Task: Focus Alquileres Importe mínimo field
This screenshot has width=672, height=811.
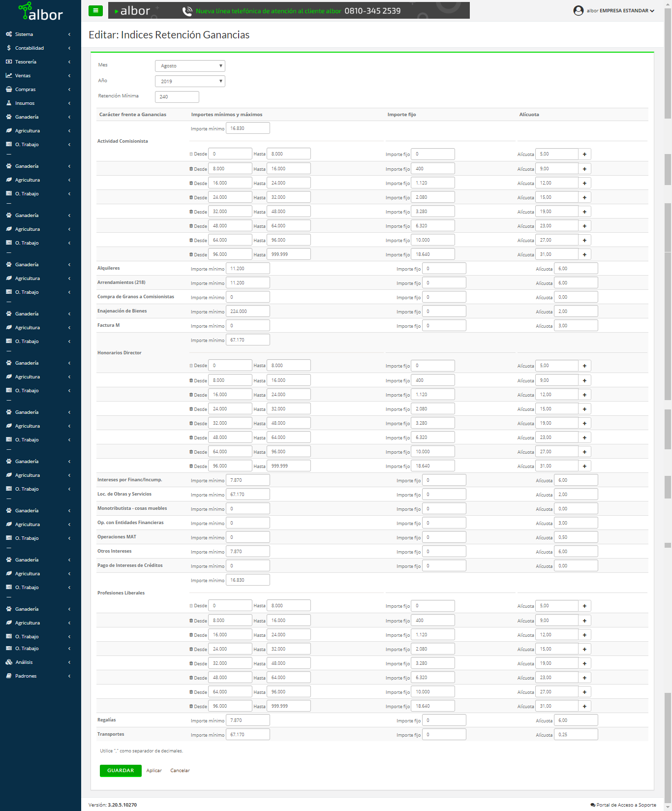Action: (x=248, y=268)
